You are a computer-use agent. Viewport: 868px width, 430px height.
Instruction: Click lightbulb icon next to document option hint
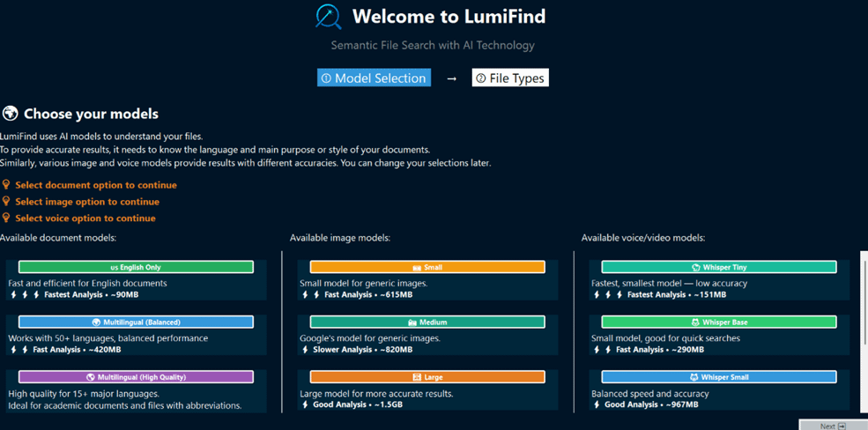click(x=6, y=185)
